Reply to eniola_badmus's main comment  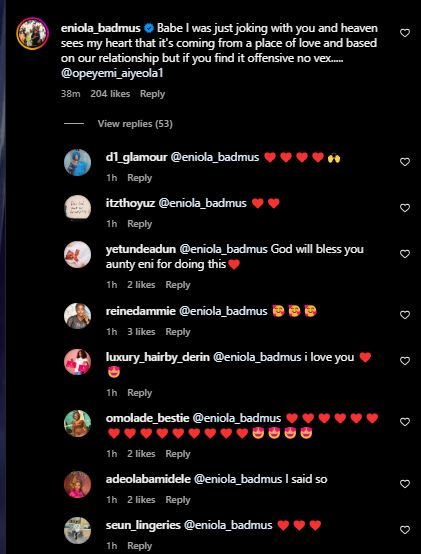click(152, 94)
